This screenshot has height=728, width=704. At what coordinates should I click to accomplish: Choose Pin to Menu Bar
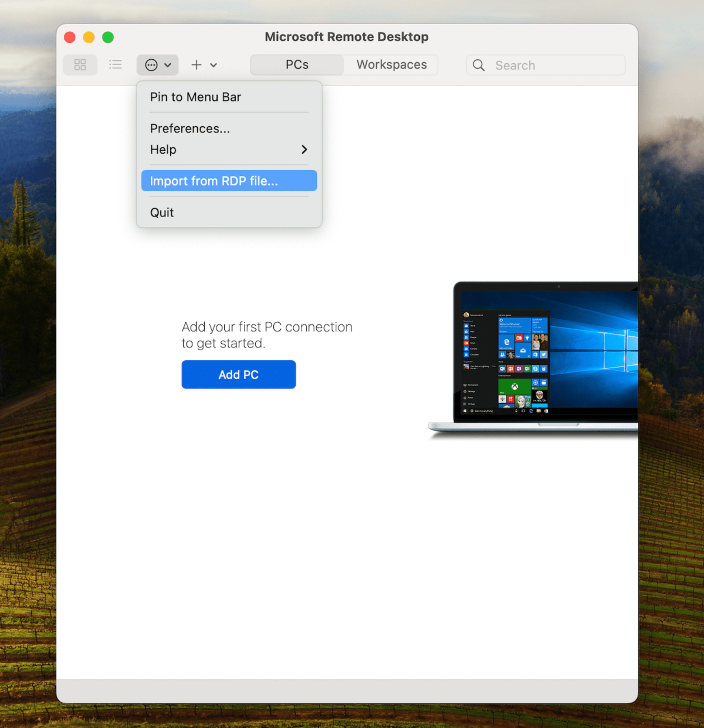(x=229, y=97)
